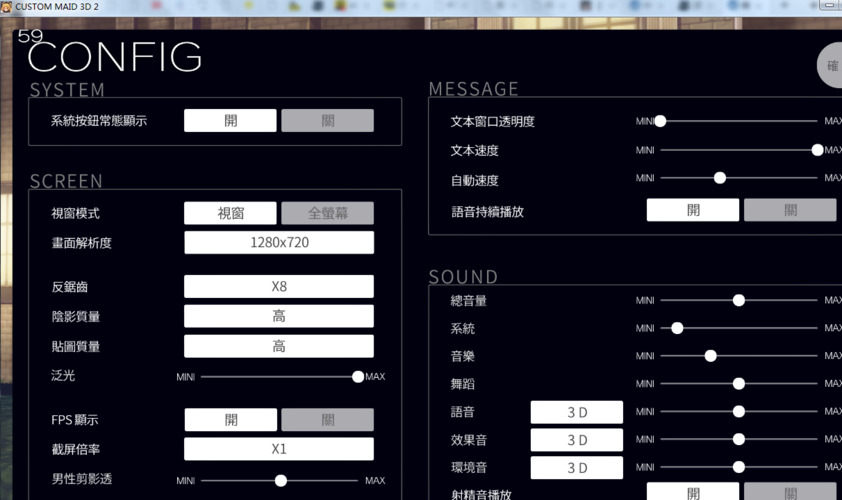Adjust the 語音 volume slider

(738, 411)
